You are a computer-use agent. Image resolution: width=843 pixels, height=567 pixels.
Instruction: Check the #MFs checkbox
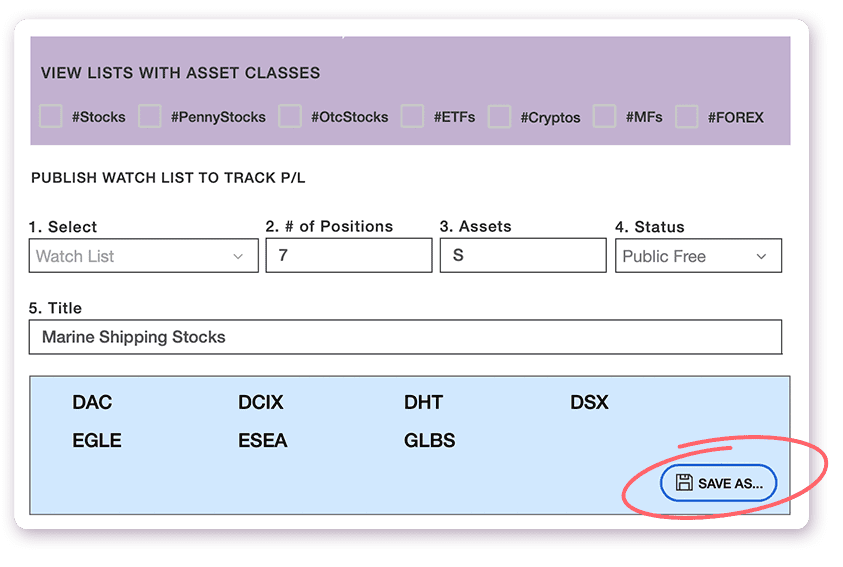pyautogui.click(x=604, y=116)
